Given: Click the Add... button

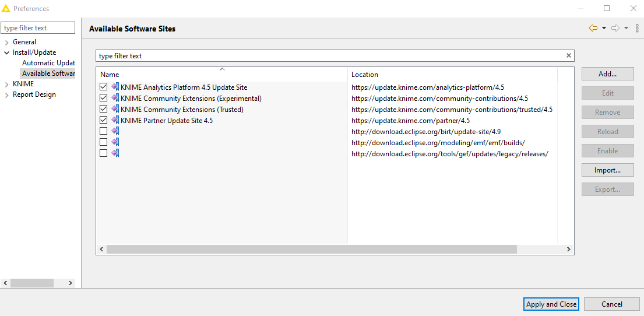Looking at the screenshot, I should (x=607, y=74).
